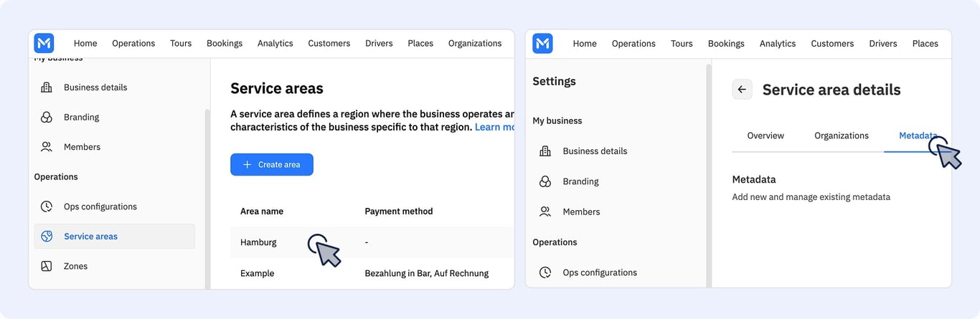Viewport: 980px width, 319px height.
Task: Click Ops configurations clock icon, left window
Action: pyautogui.click(x=47, y=206)
